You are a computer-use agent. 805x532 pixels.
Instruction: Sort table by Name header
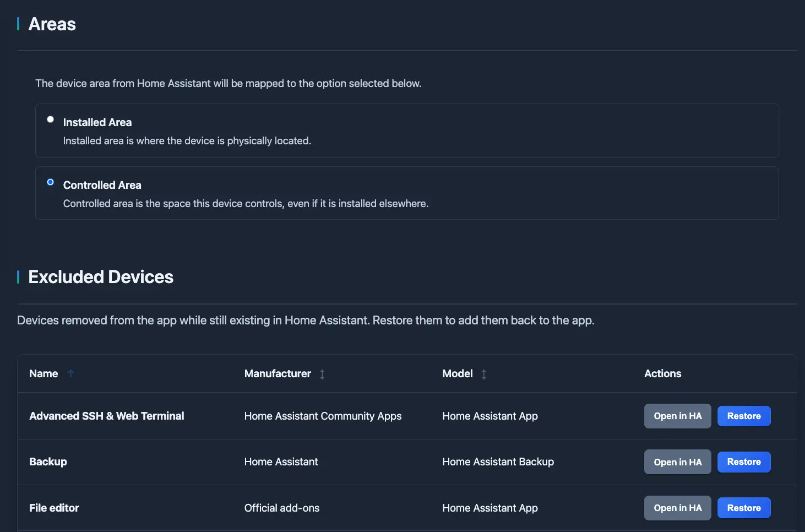tap(43, 373)
